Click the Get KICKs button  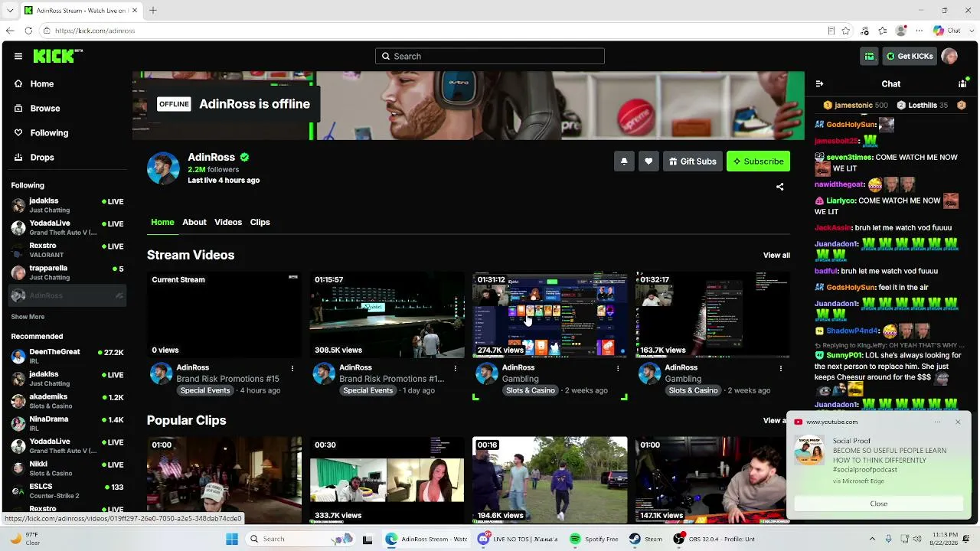(x=910, y=56)
